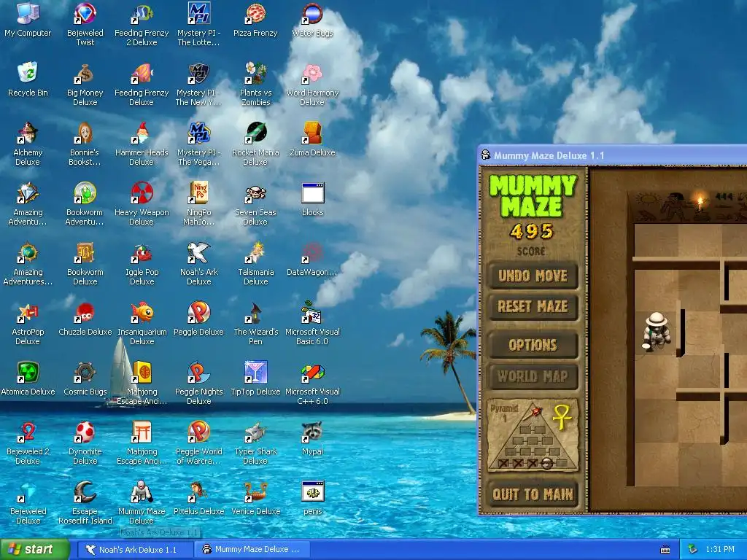
Task: Click the keyboard icon in taskbar
Action: (665, 550)
